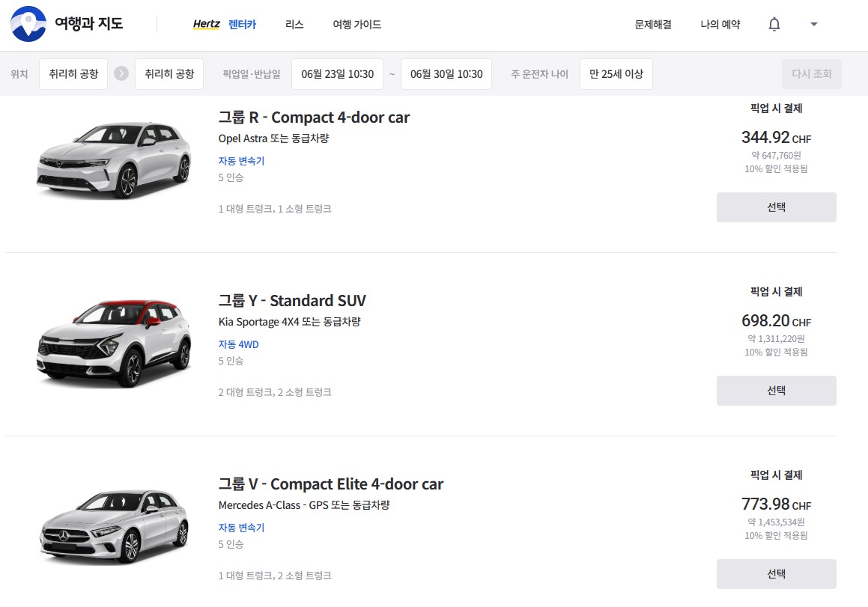The height and width of the screenshot is (607, 868).
Task: Open 나의 예약 page
Action: [720, 25]
